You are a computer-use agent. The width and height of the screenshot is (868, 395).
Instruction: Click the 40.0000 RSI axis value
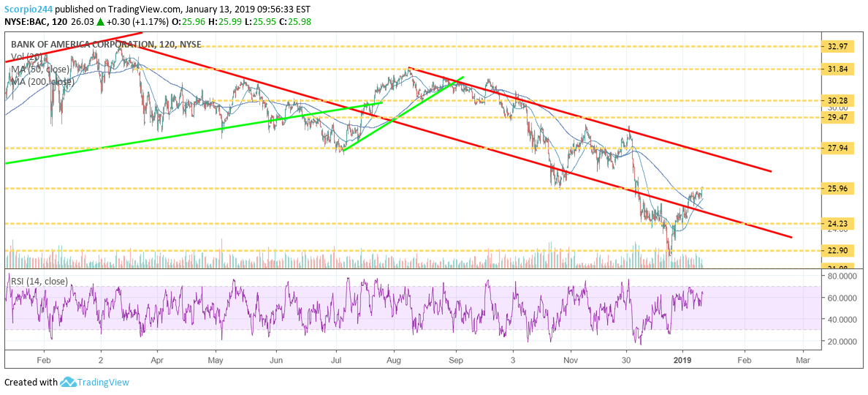pyautogui.click(x=842, y=320)
